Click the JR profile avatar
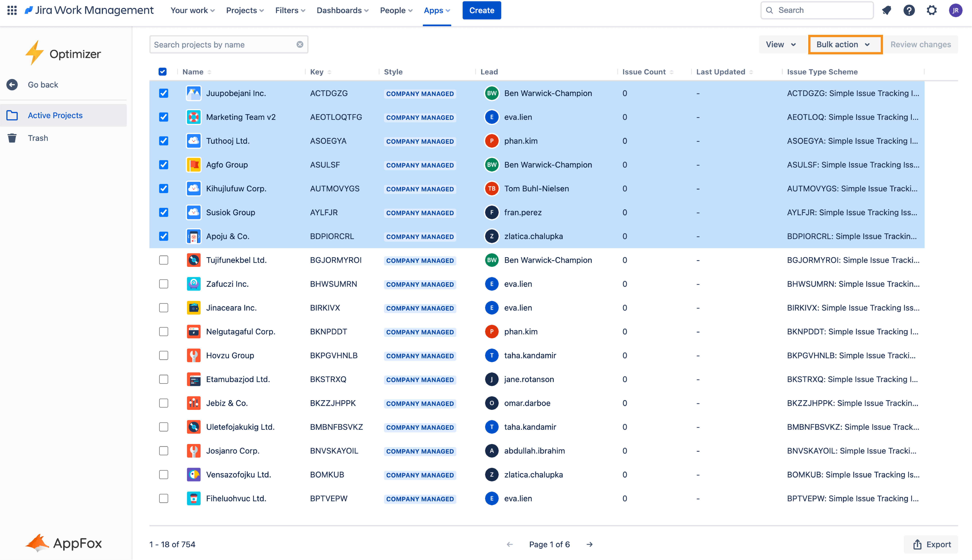 pyautogui.click(x=956, y=10)
